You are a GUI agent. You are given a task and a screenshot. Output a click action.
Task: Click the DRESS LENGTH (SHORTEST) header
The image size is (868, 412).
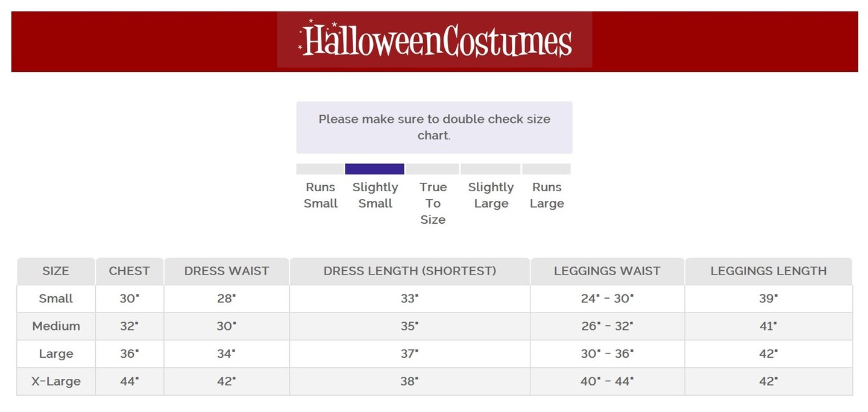coord(410,271)
